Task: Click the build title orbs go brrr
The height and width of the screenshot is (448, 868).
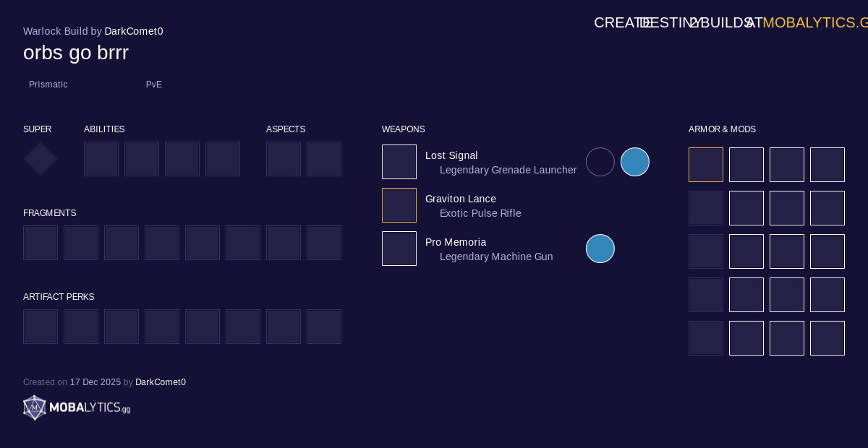Action: point(76,53)
